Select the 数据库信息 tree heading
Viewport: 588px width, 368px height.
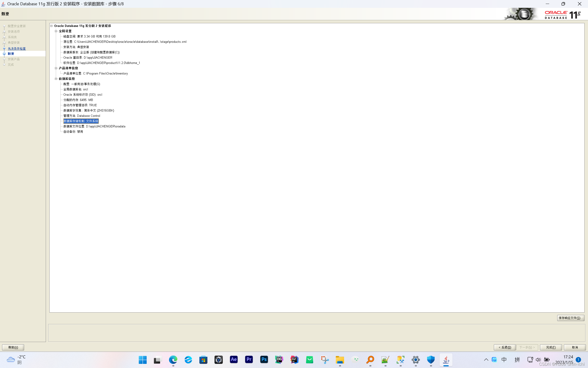[67, 79]
